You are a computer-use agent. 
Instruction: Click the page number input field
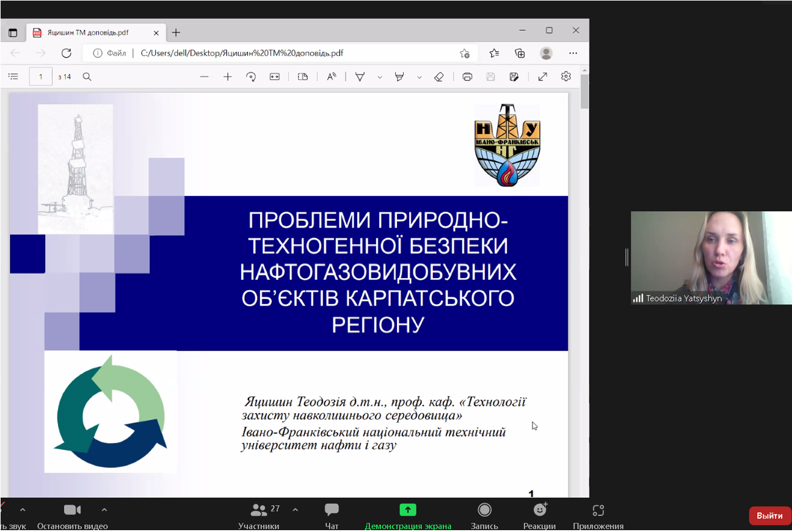pyautogui.click(x=41, y=77)
